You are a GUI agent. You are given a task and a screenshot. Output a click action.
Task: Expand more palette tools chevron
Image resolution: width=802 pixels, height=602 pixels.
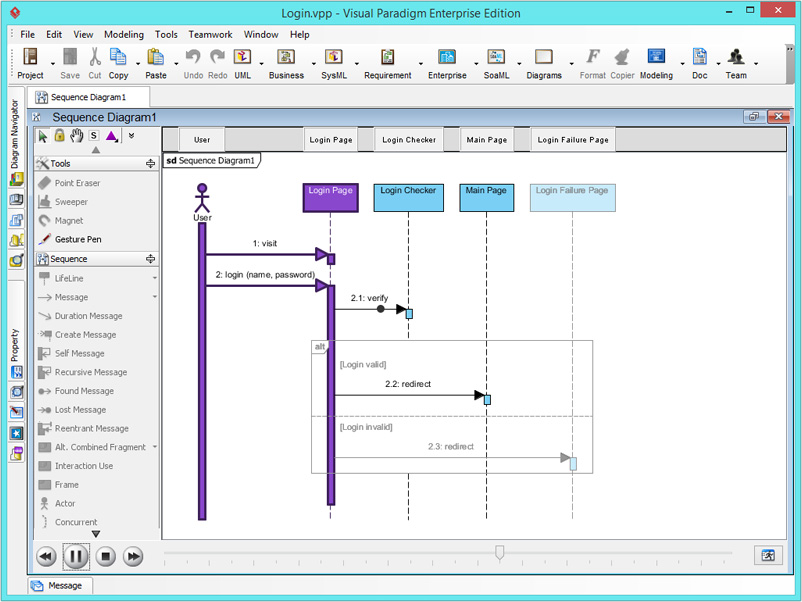131,136
